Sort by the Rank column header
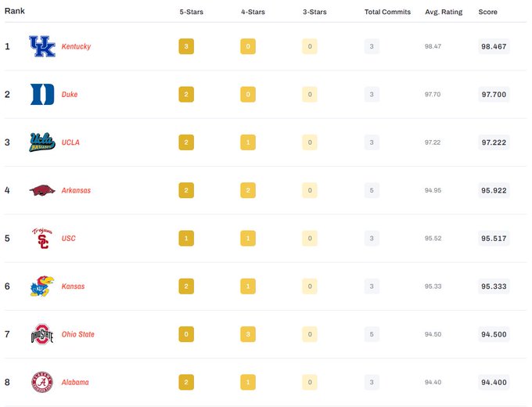 point(15,11)
